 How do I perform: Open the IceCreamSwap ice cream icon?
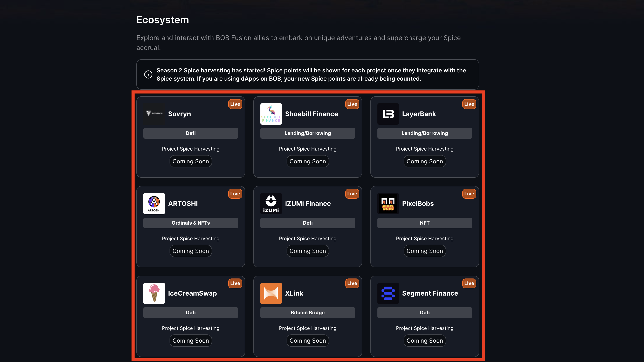(x=154, y=293)
